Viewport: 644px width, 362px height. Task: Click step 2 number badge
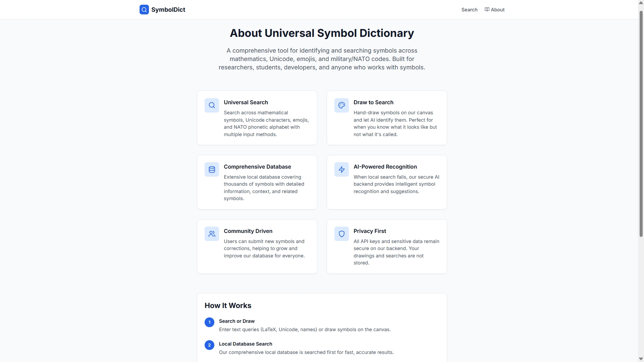(x=209, y=345)
